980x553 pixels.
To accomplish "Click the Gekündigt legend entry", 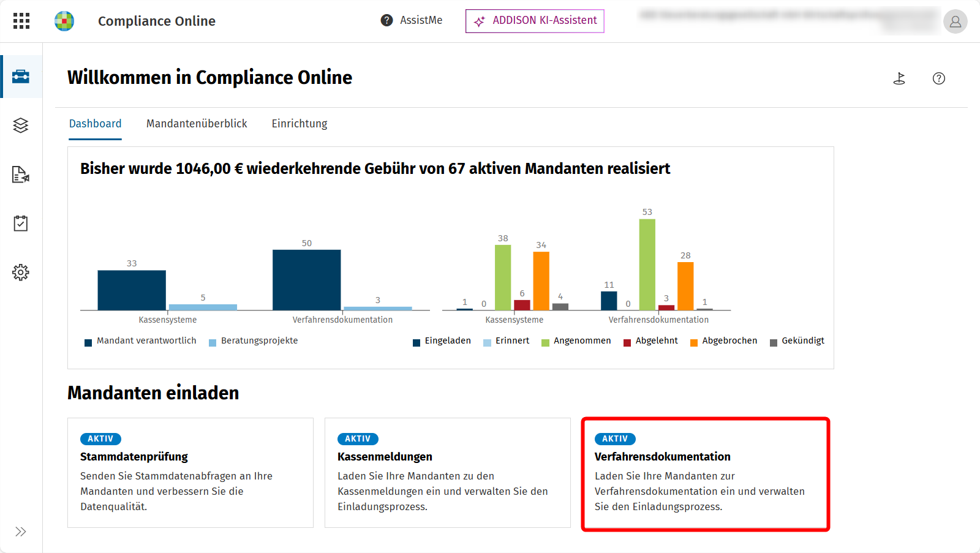I will pos(797,341).
